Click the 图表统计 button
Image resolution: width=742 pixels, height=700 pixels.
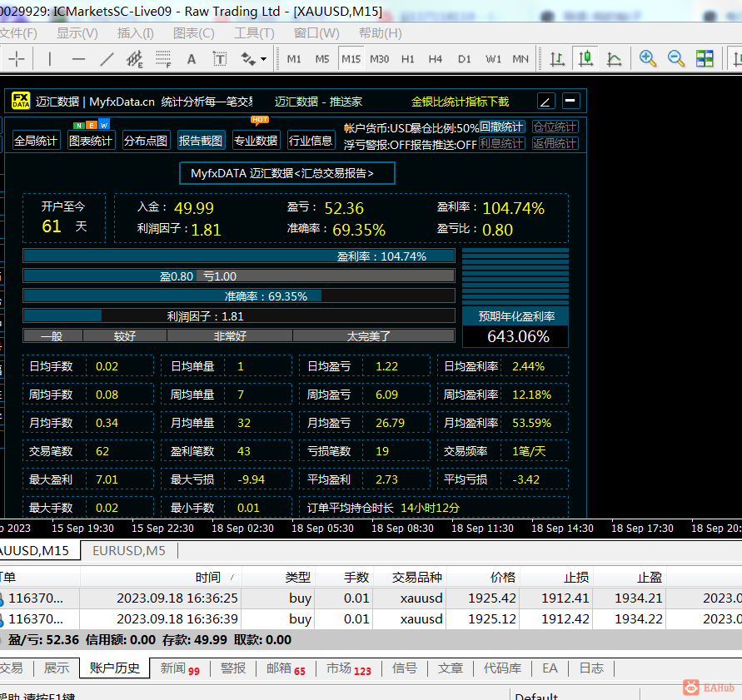pyautogui.click(x=91, y=141)
